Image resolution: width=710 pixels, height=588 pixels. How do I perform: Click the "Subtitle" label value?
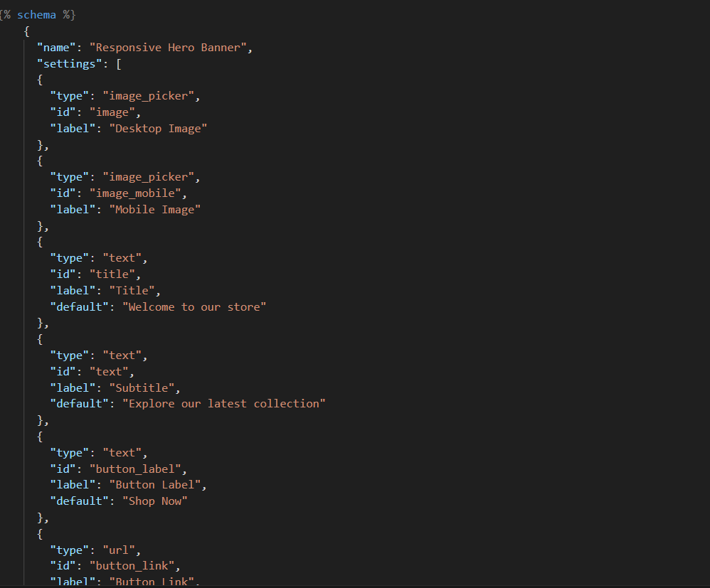click(x=142, y=388)
